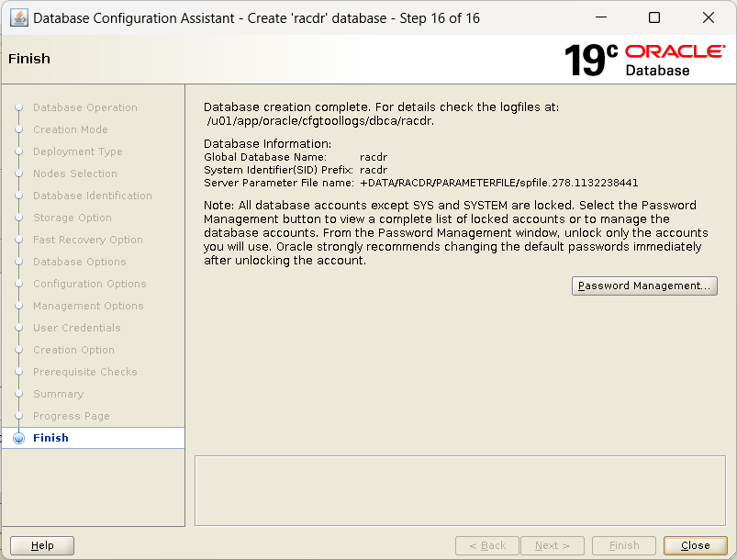Viewport: 737px width, 560px height.
Task: Minimize the Database Configuration Assistant window
Action: coord(601,17)
